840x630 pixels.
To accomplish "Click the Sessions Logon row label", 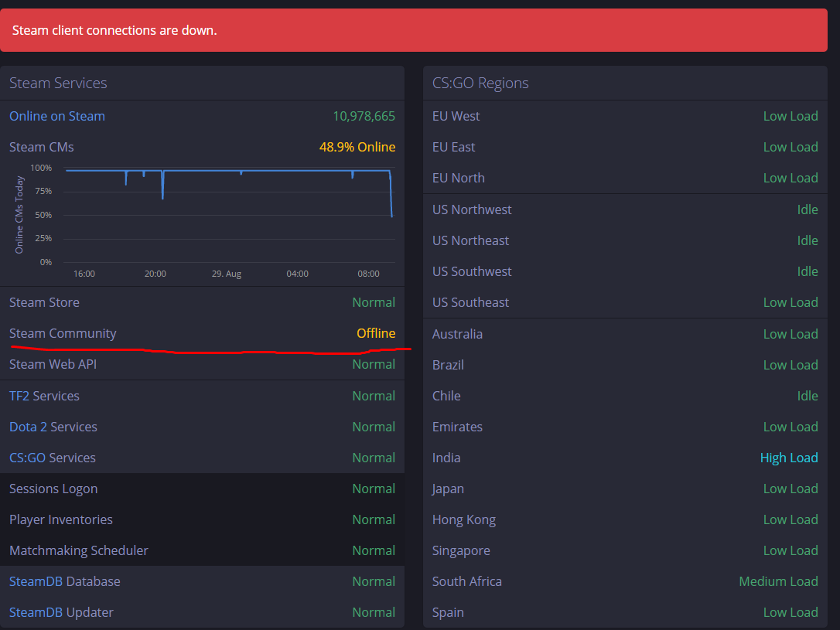I will click(x=53, y=489).
